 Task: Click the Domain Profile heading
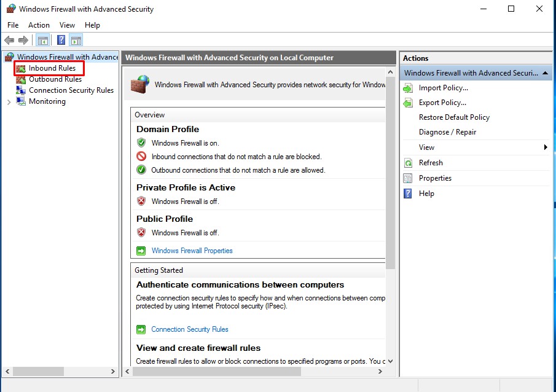(x=168, y=129)
